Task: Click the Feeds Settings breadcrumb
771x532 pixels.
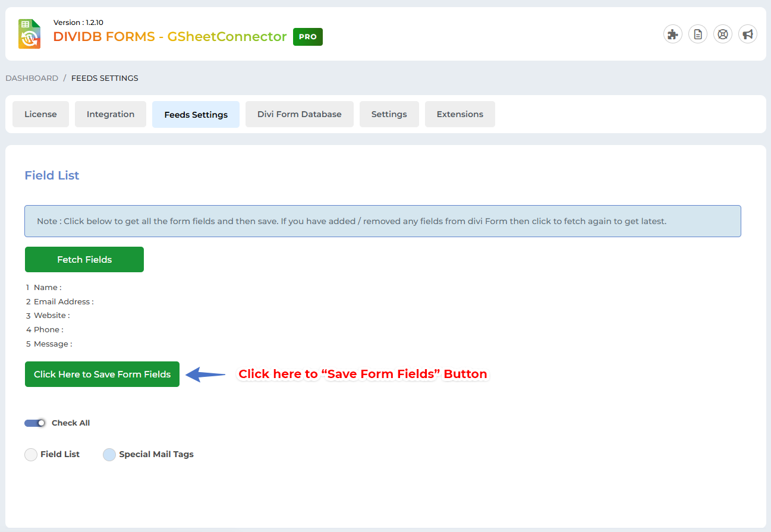Action: [105, 78]
